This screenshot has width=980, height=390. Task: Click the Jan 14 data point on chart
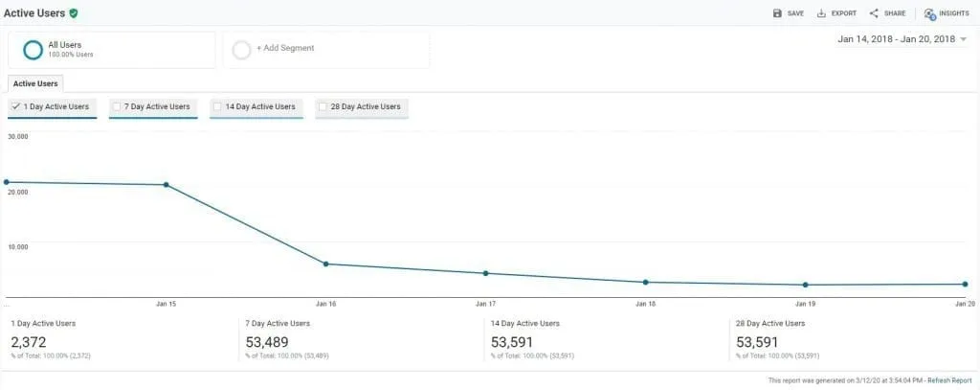tap(7, 182)
